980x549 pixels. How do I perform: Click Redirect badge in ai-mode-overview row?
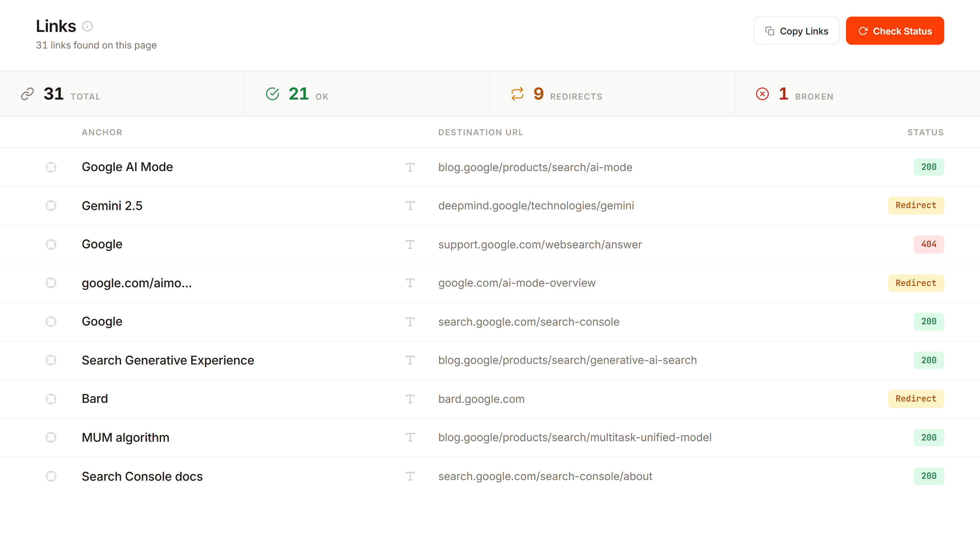click(916, 283)
